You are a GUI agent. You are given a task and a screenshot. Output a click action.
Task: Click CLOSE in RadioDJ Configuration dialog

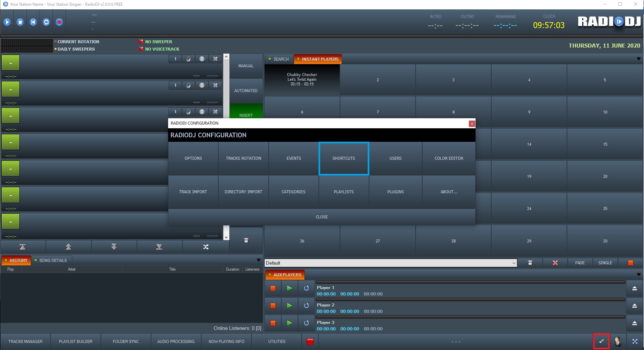tap(321, 217)
